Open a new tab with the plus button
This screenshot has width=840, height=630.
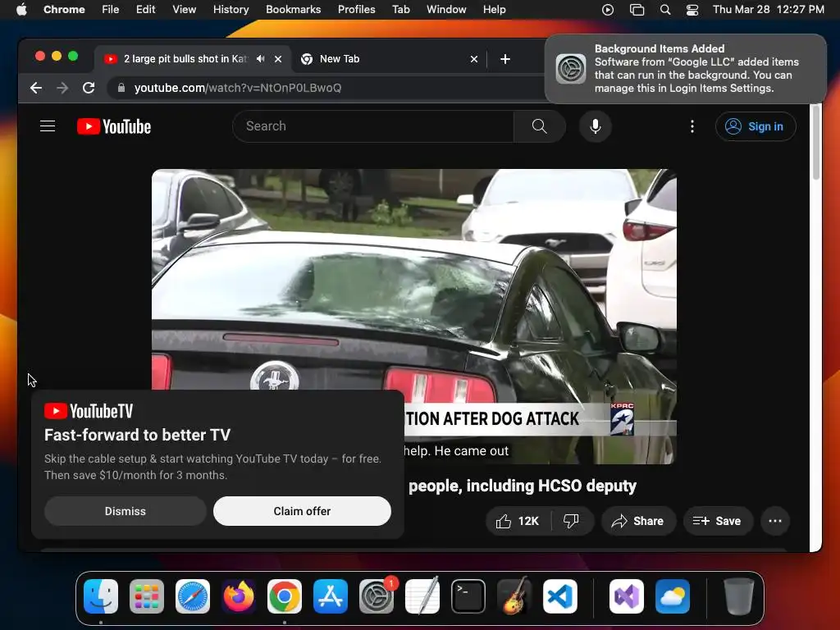click(505, 59)
